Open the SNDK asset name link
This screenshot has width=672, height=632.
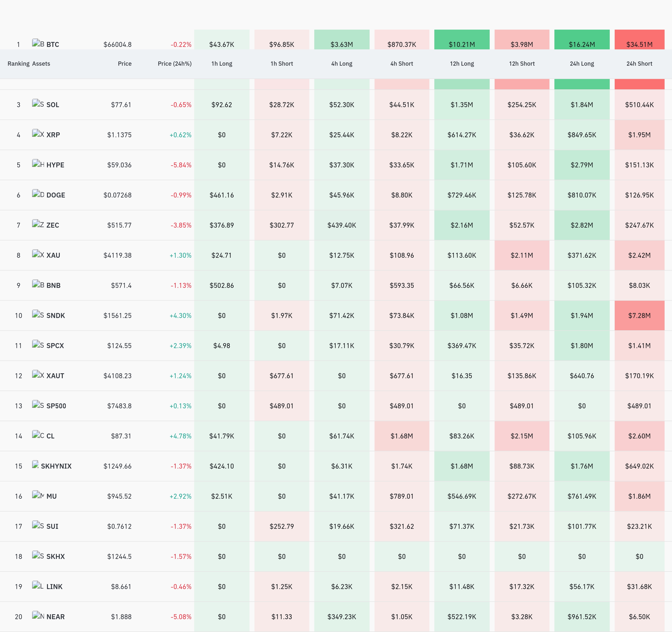(56, 316)
